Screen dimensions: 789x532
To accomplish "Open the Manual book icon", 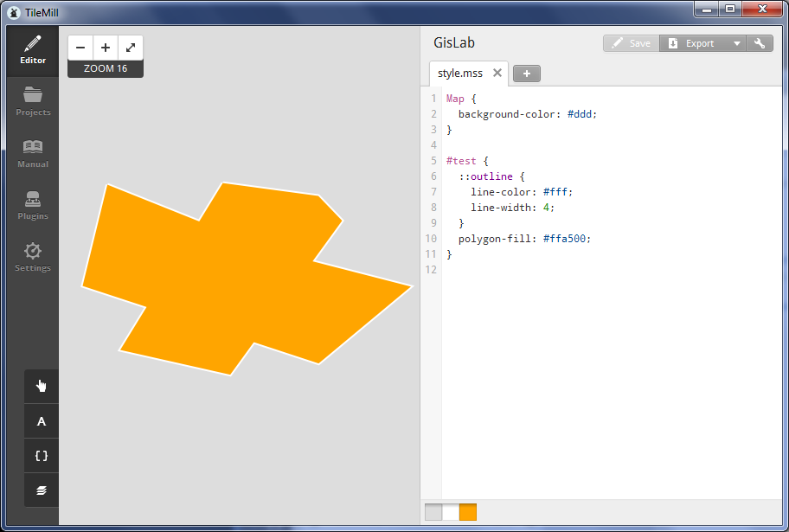I will 33,154.
